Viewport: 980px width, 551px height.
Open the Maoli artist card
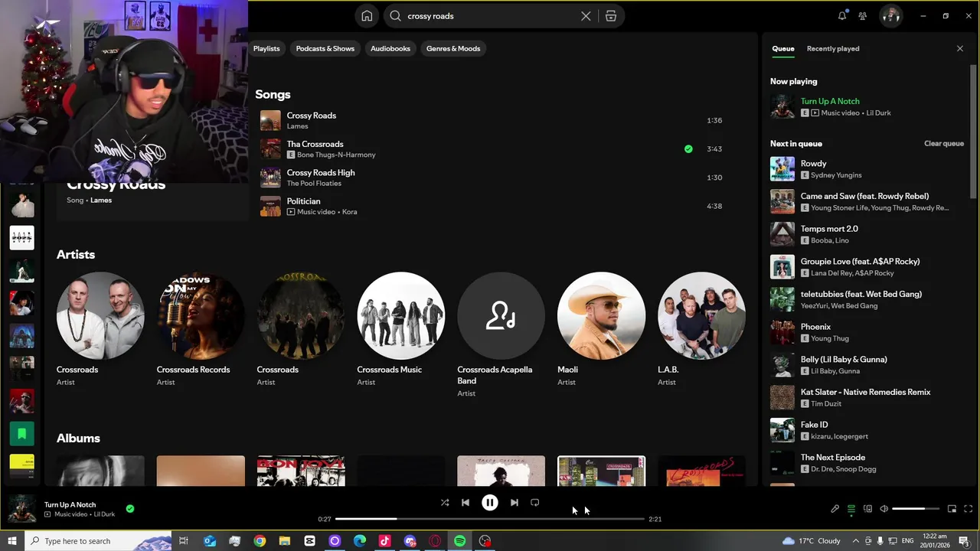tap(601, 329)
